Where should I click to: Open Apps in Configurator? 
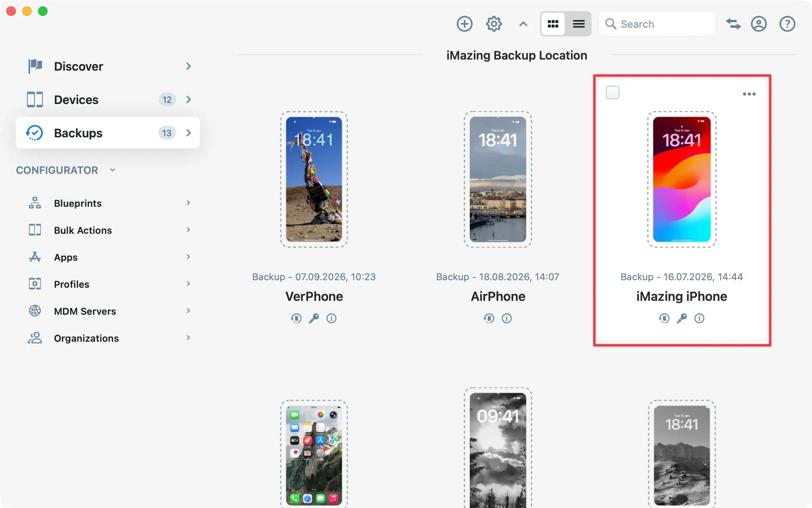(x=108, y=257)
